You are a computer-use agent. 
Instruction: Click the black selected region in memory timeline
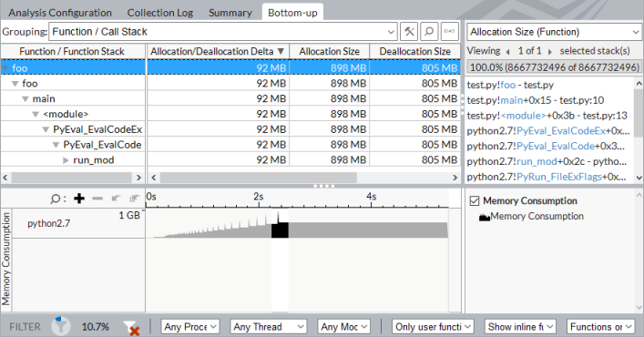[280, 230]
